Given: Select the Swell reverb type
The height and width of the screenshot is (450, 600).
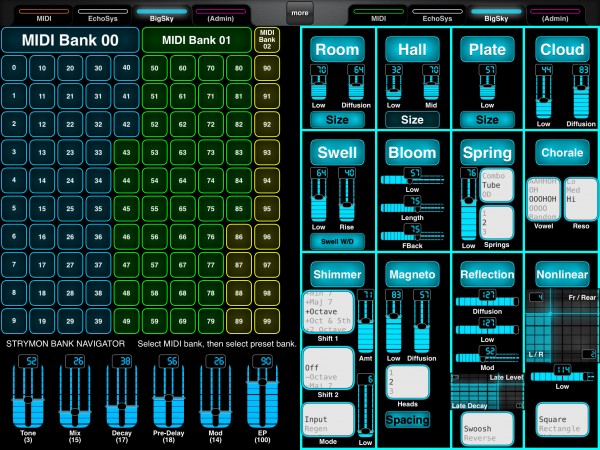Looking at the screenshot, I should pyautogui.click(x=337, y=152).
